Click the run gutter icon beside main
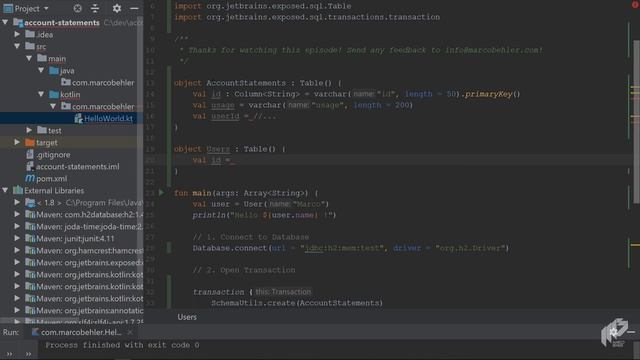 point(162,192)
